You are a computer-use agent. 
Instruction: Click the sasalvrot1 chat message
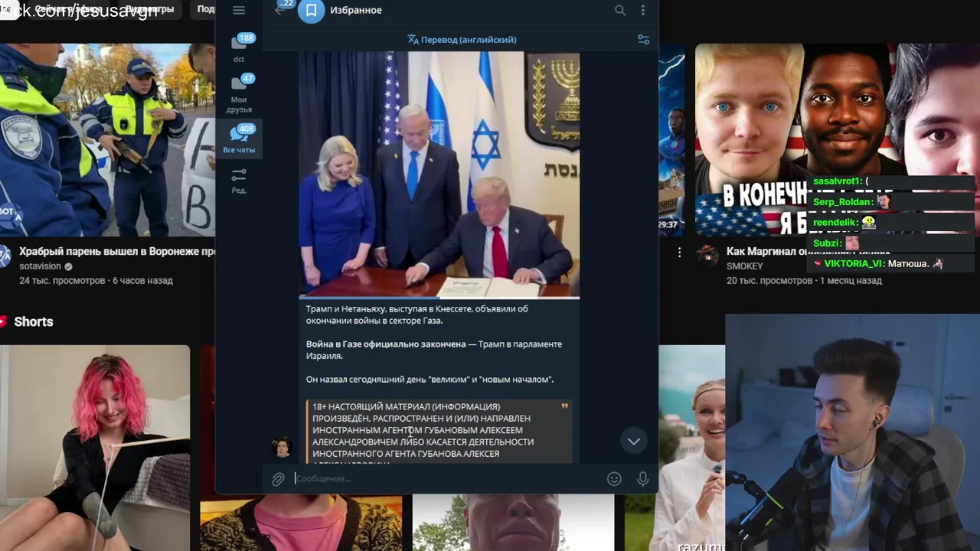point(890,181)
